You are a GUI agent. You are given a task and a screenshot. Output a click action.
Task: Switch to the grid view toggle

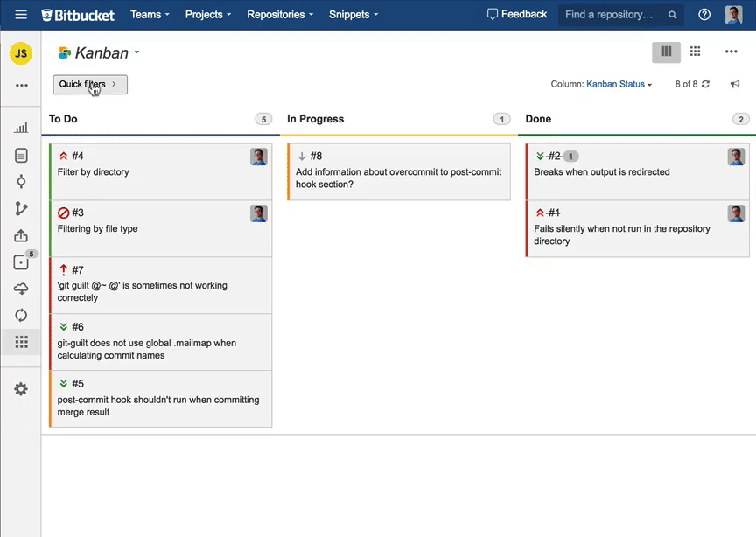(695, 52)
